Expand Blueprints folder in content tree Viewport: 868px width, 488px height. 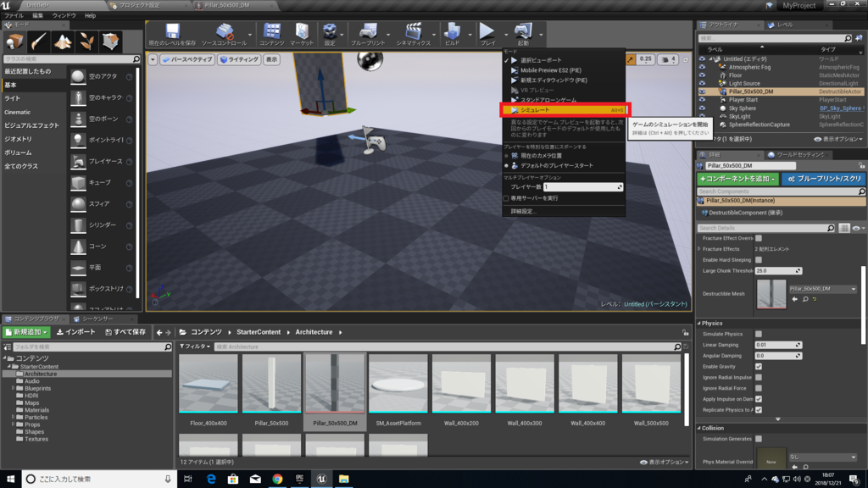coord(14,388)
